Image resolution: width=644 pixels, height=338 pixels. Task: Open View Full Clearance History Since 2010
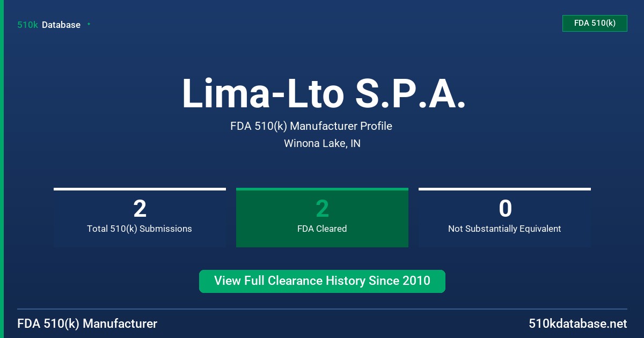(x=322, y=281)
